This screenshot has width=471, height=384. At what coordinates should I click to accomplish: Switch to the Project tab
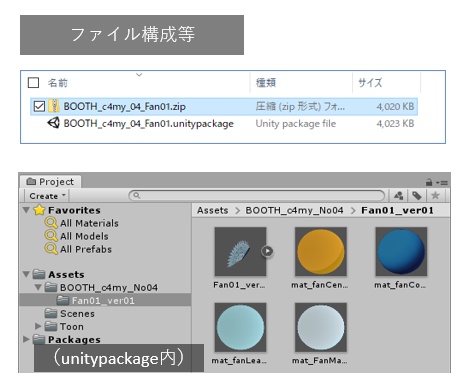click(50, 182)
